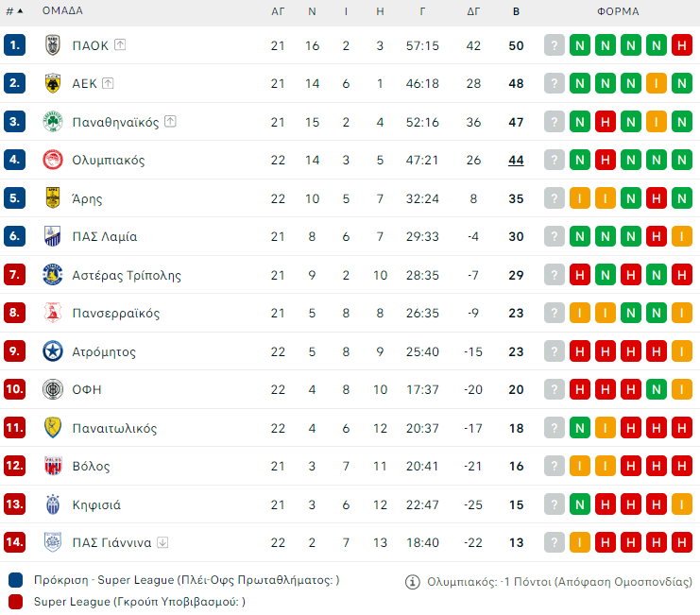Click the ΑΕΚ club crest icon

[x=53, y=83]
